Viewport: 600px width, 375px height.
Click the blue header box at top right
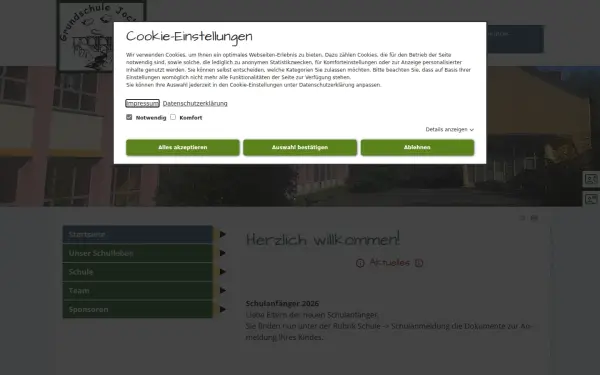(515, 39)
